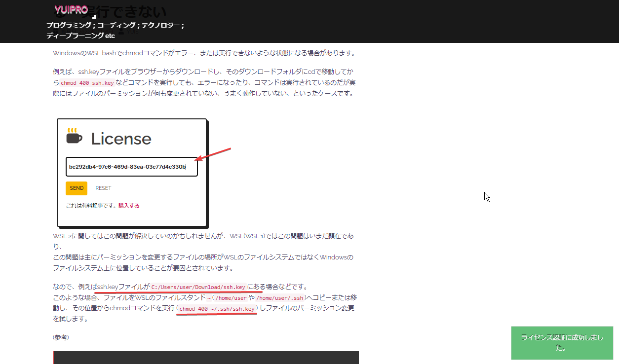This screenshot has width=619, height=364.
Task: Open the 購入する purchase link
Action: [129, 206]
